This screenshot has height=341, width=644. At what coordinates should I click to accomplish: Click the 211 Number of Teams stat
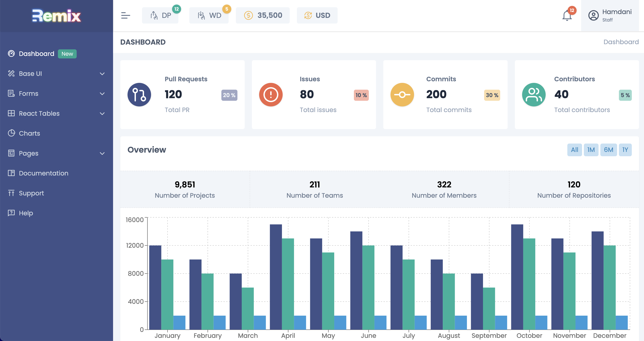315,190
